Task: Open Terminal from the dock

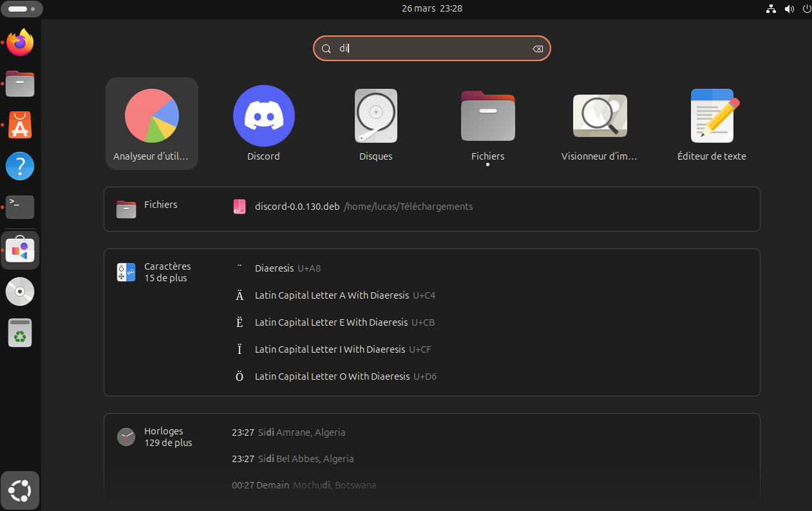Action: coord(20,207)
